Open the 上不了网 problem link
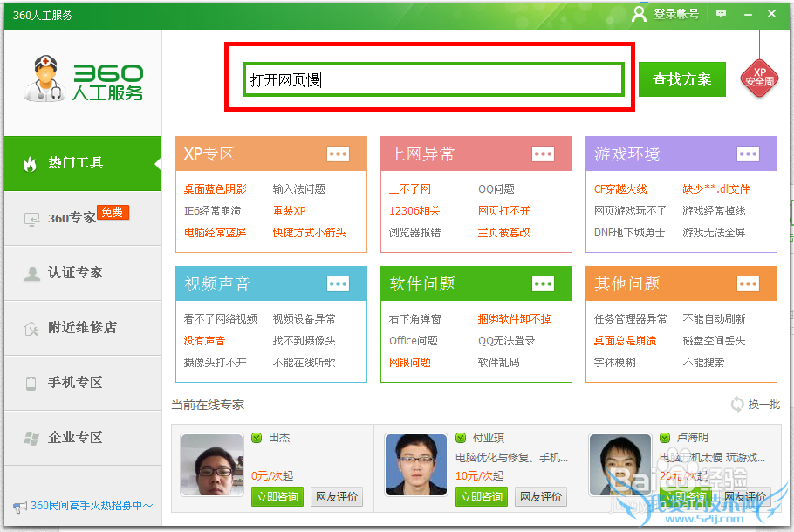Viewport: 794px width, 532px height. coord(410,188)
